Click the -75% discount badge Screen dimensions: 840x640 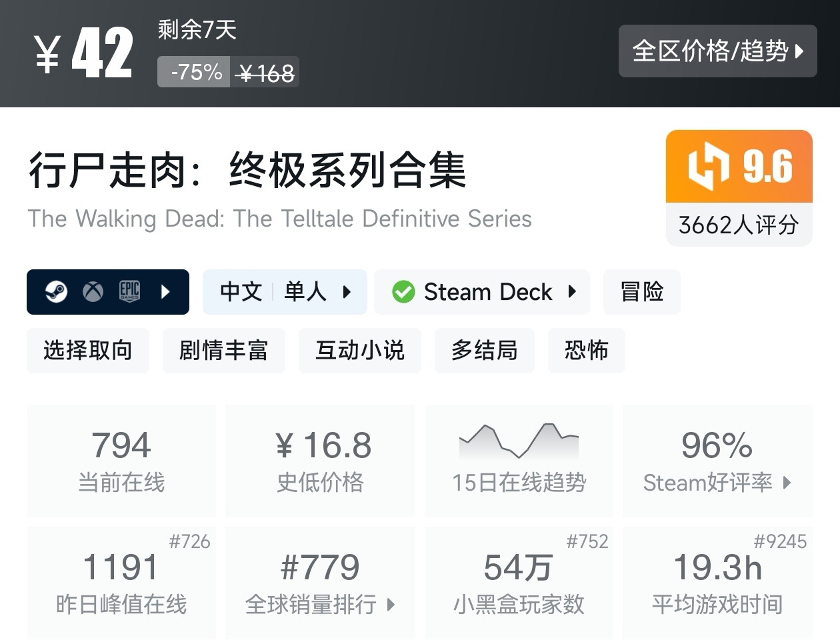click(195, 72)
